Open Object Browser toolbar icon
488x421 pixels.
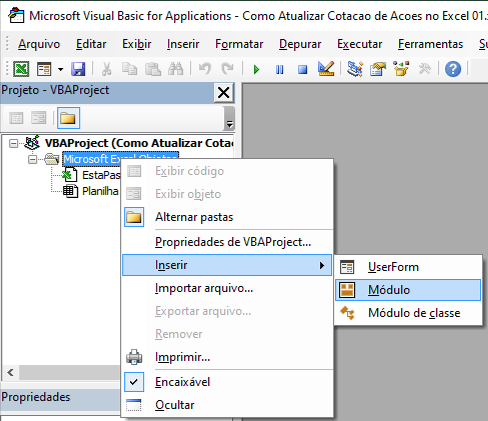tap(401, 69)
